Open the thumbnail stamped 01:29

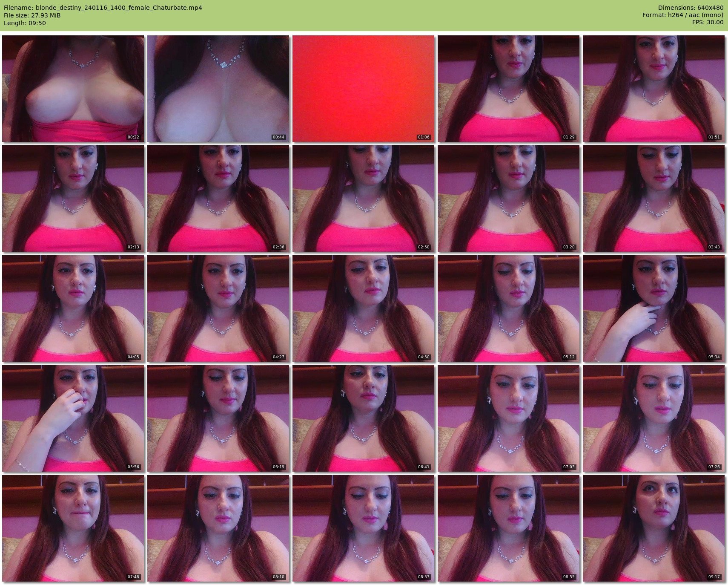[508, 89]
